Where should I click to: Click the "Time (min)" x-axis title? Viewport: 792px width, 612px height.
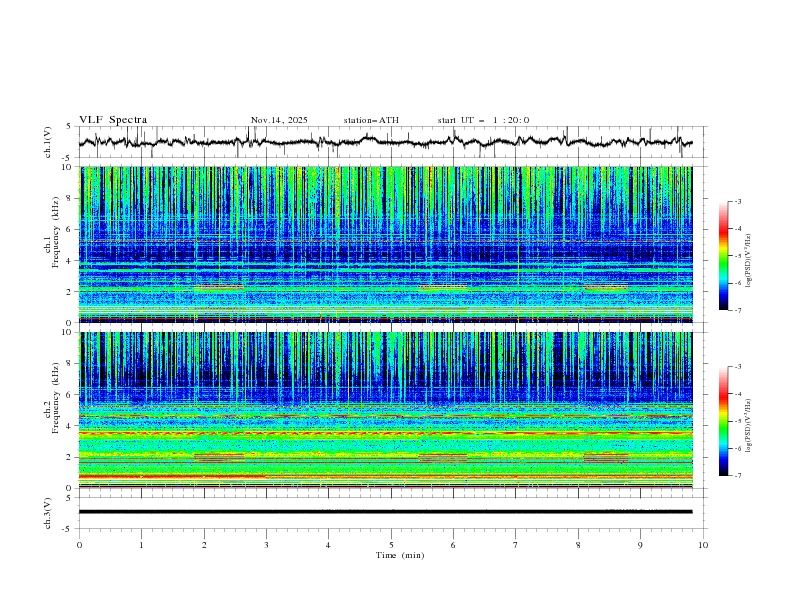[x=400, y=555]
